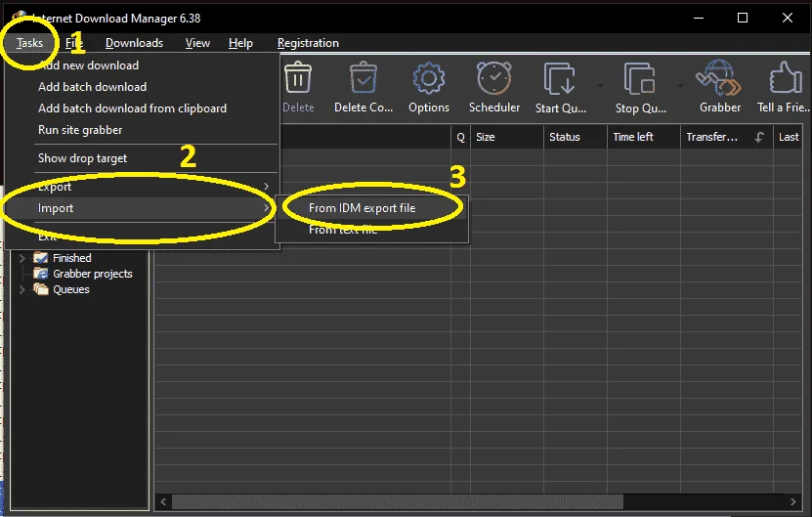The image size is (812, 517).
Task: Click the horizontal scrollbar thumb
Action: pos(398,501)
